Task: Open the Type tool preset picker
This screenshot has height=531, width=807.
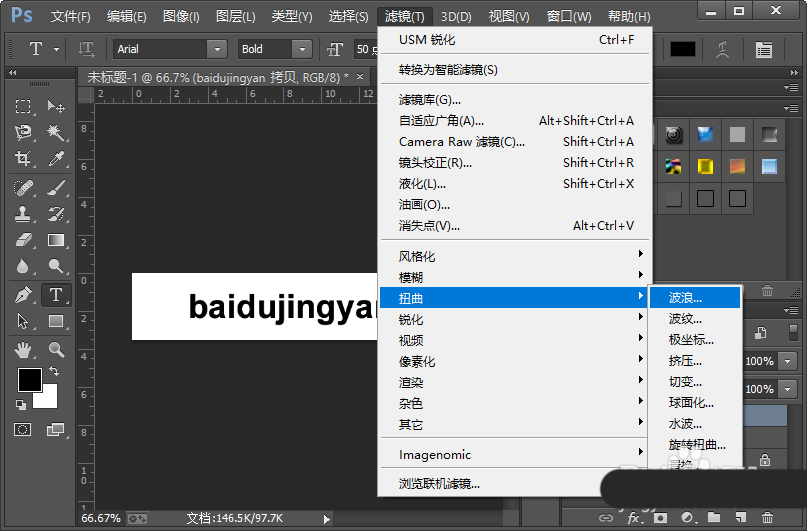Action: 56,49
